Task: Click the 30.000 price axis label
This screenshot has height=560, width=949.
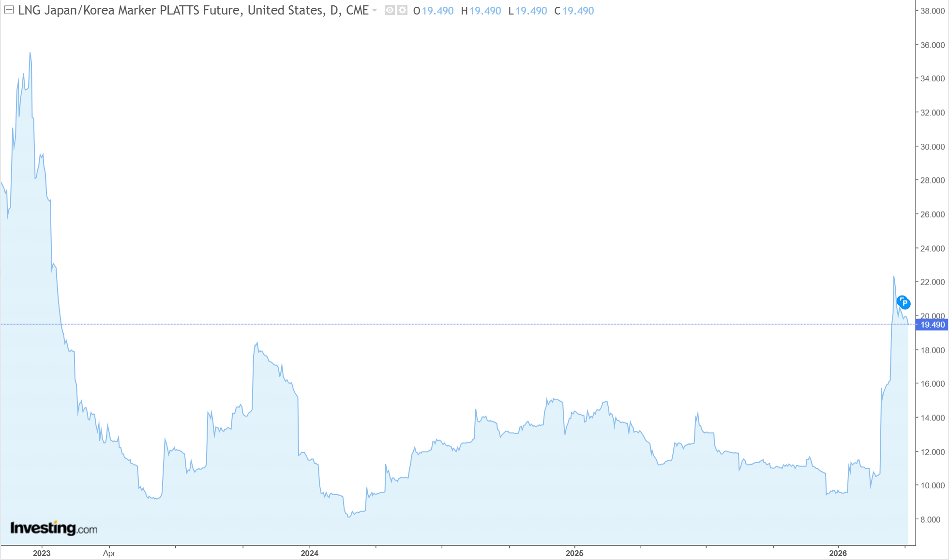Action: 932,147
